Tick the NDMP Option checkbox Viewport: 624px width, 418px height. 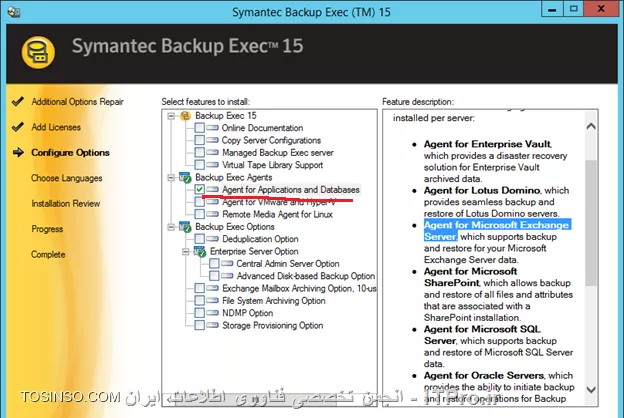tap(200, 313)
